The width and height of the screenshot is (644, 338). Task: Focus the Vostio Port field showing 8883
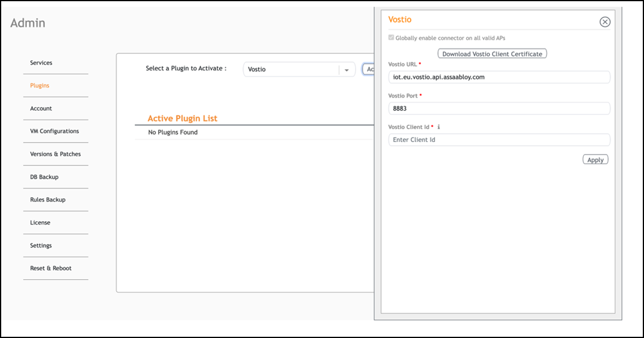[499, 108]
